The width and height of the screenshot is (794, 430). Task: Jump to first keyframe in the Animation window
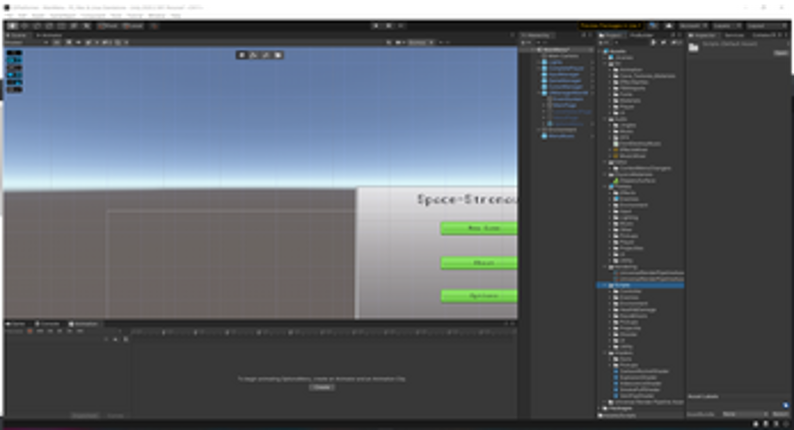(40, 331)
